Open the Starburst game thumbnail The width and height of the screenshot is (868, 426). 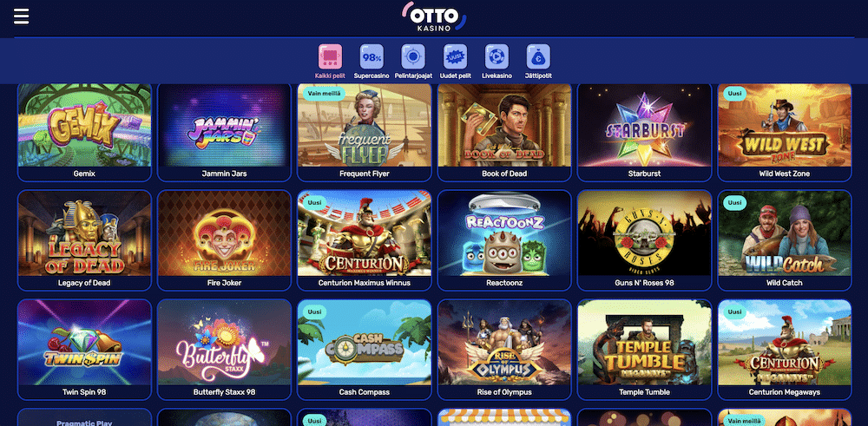point(644,125)
